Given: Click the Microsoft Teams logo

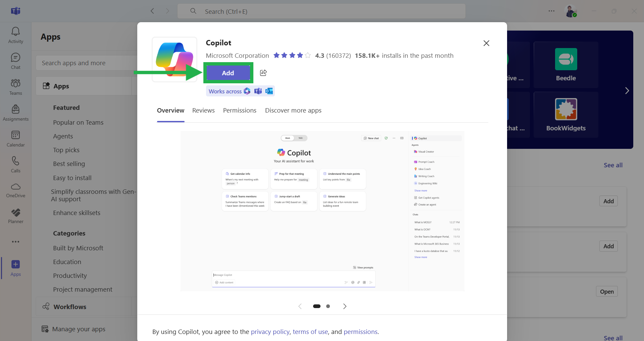Looking at the screenshot, I should click(x=15, y=11).
